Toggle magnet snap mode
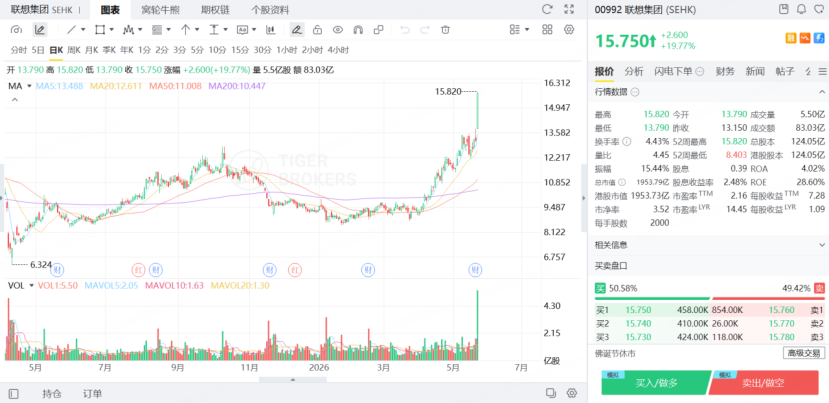 pos(358,30)
